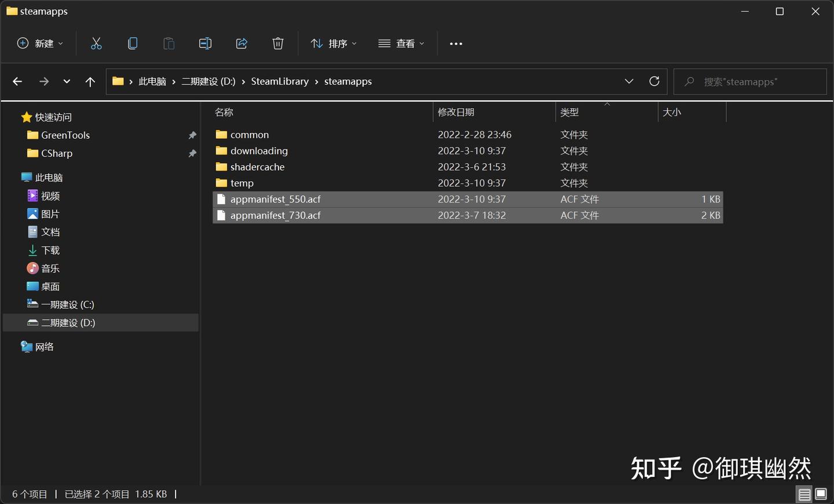Switch to large icon view in status bar

821,494
